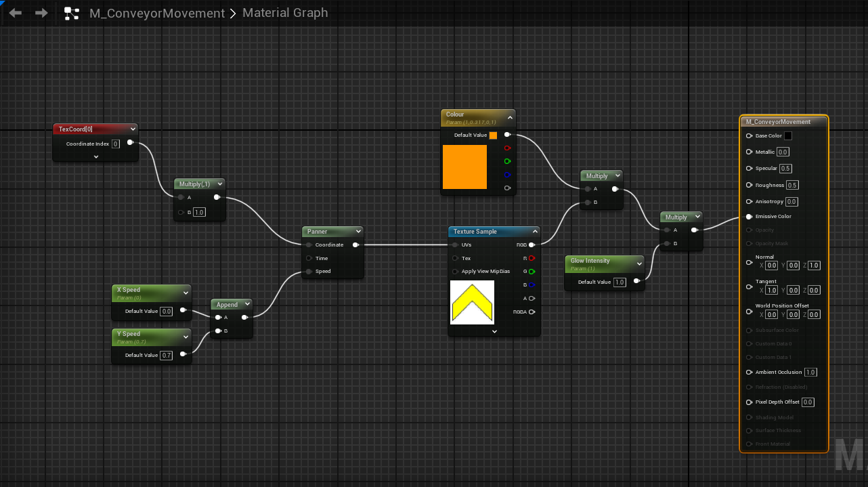Click the Texture Sample R output pin
The height and width of the screenshot is (487, 868).
[x=531, y=258]
